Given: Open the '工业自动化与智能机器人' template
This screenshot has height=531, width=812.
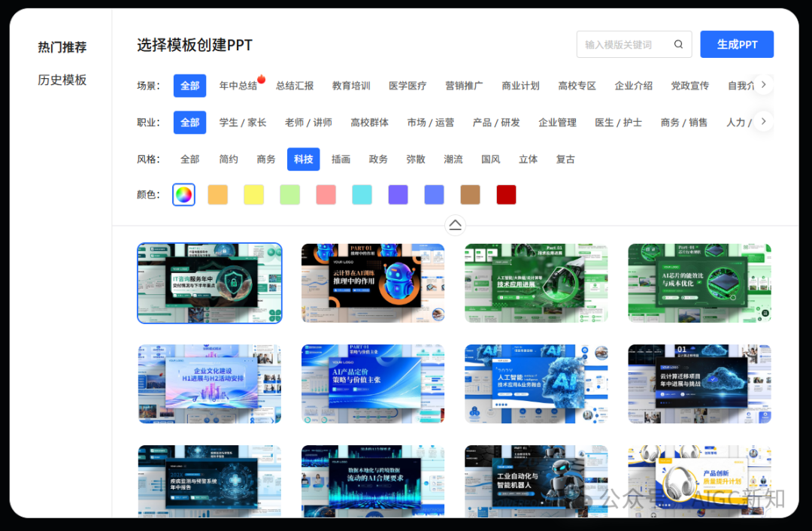Looking at the screenshot, I should 536,481.
